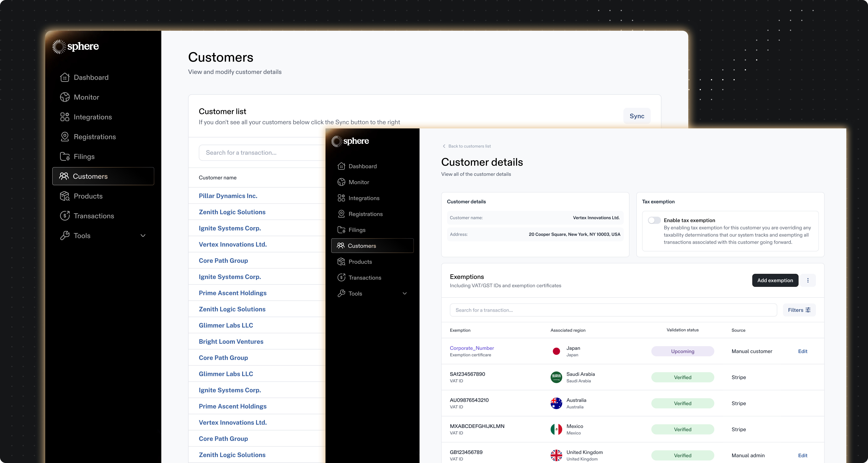Enable the tax exemption toggle
The width and height of the screenshot is (868, 463).
coord(654,220)
